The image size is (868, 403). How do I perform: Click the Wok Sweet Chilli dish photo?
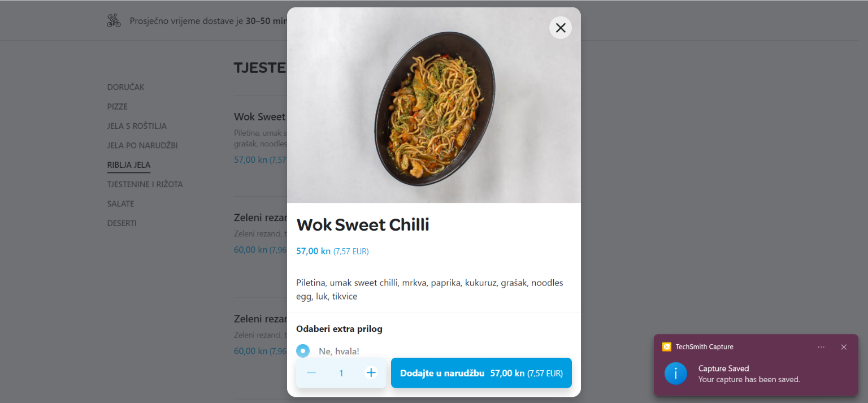(433, 107)
